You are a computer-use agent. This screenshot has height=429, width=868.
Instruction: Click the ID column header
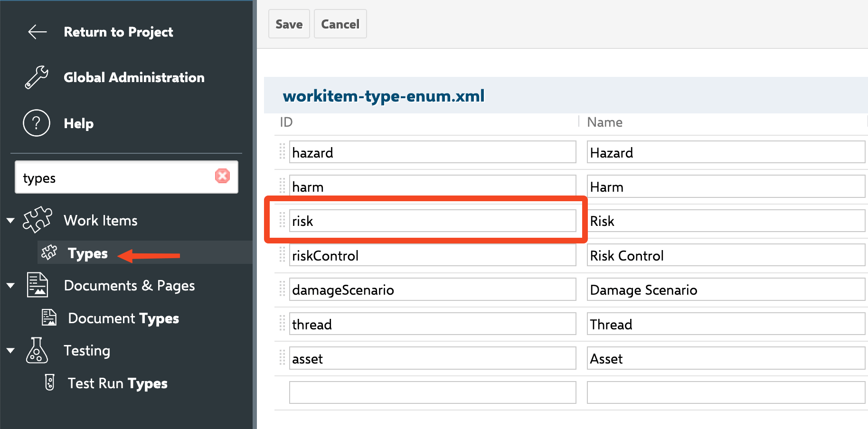(286, 122)
